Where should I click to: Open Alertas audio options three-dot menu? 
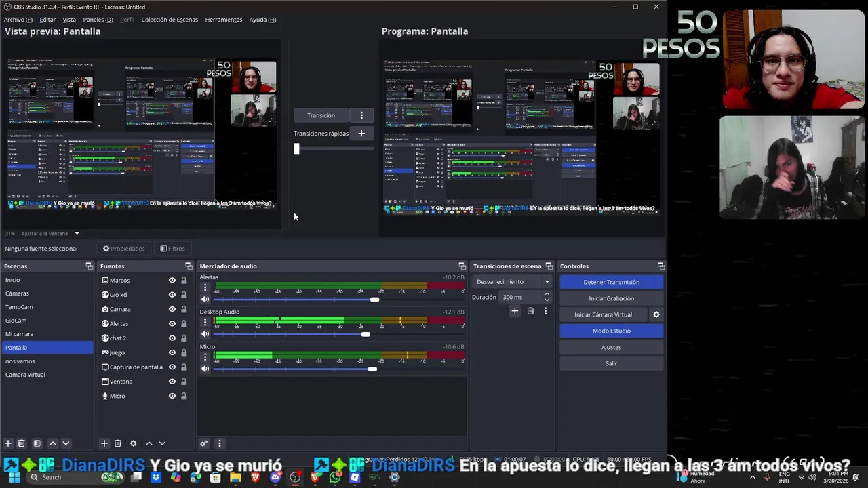click(x=205, y=287)
